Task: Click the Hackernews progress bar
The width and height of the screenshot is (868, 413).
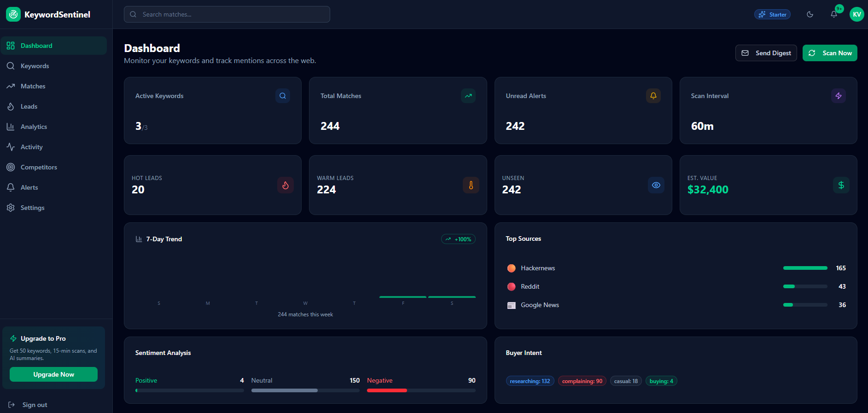Action: [x=805, y=268]
